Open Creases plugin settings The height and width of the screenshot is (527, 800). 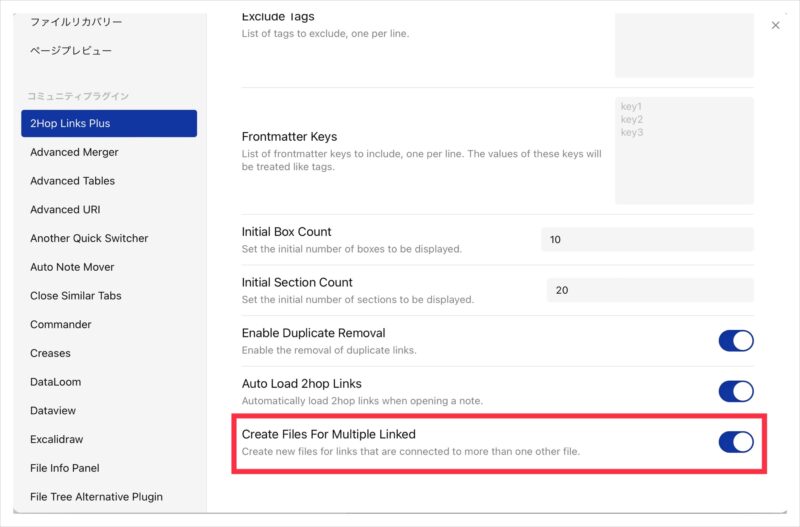pyautogui.click(x=50, y=353)
